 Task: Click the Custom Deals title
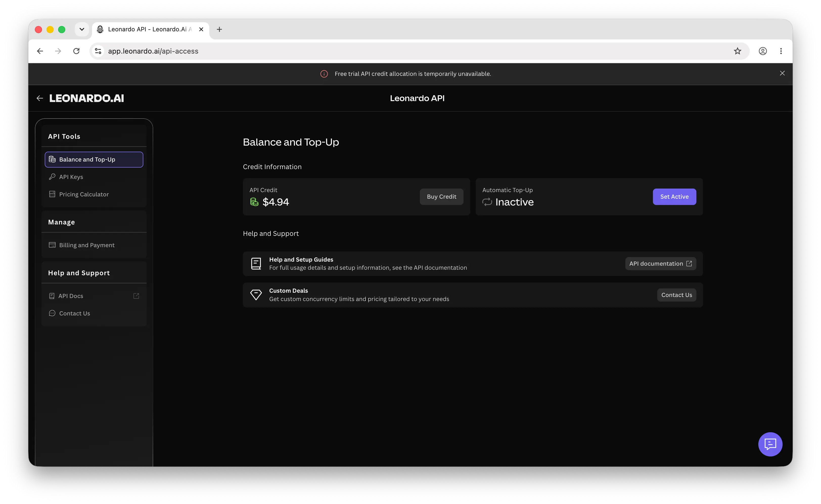coord(288,291)
